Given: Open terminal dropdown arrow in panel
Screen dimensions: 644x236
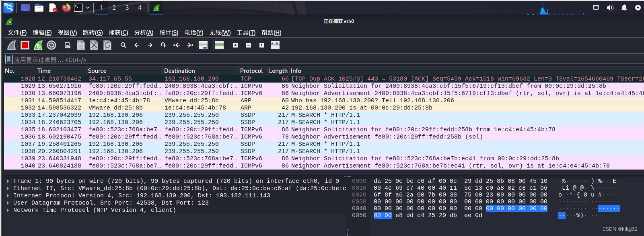Looking at the screenshot, I should coord(88,8).
